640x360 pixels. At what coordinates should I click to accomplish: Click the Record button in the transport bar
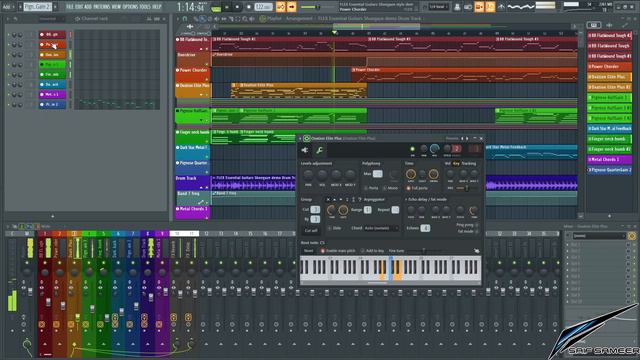pyautogui.click(x=249, y=7)
